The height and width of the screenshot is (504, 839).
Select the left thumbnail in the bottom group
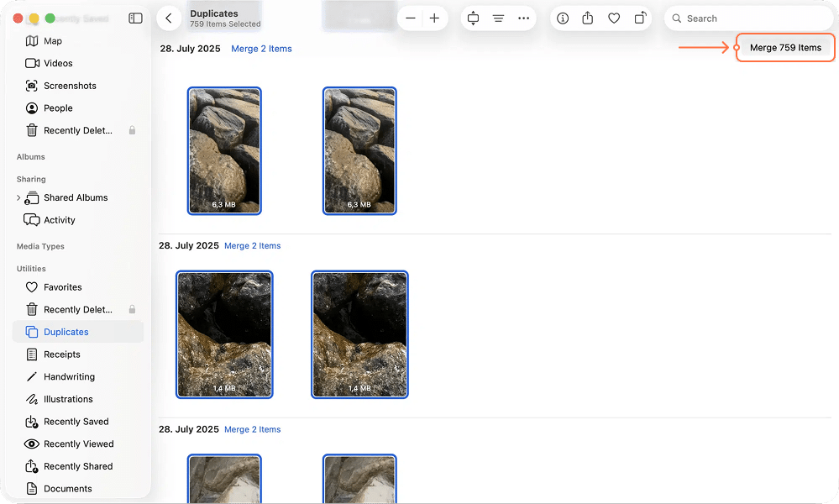point(224,479)
